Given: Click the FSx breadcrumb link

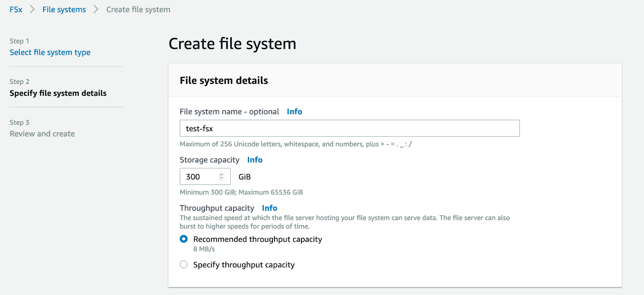Looking at the screenshot, I should 16,9.
